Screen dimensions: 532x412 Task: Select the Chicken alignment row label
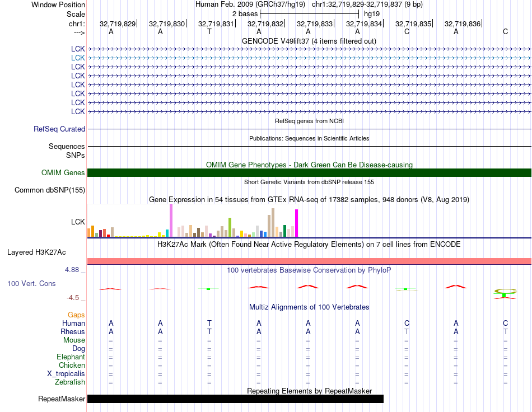click(72, 365)
